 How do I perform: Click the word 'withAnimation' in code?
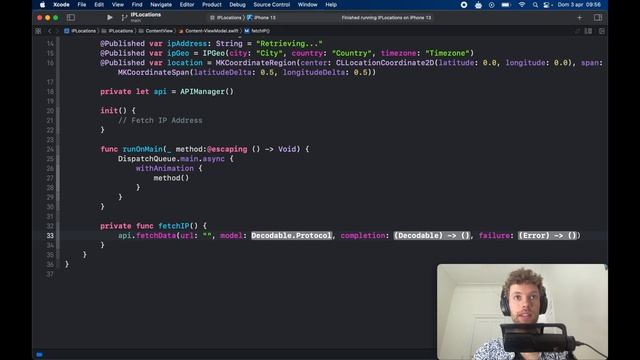click(x=164, y=168)
